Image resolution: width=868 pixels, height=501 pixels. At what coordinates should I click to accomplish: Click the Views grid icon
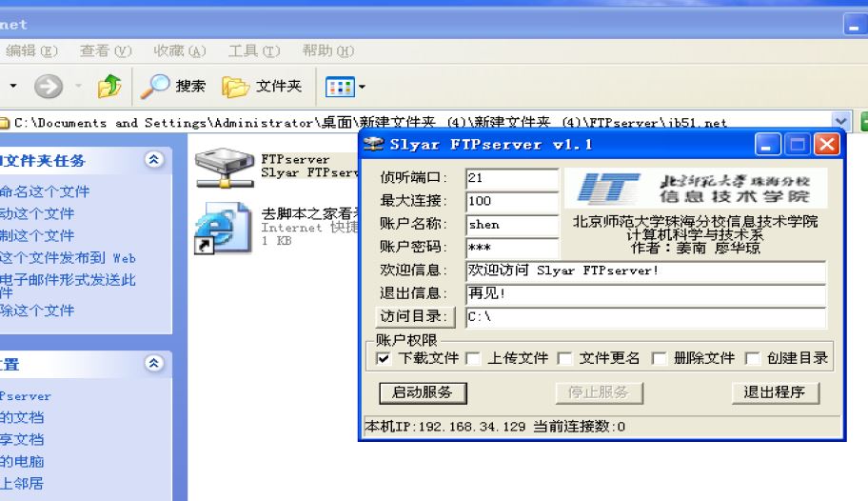tap(340, 87)
